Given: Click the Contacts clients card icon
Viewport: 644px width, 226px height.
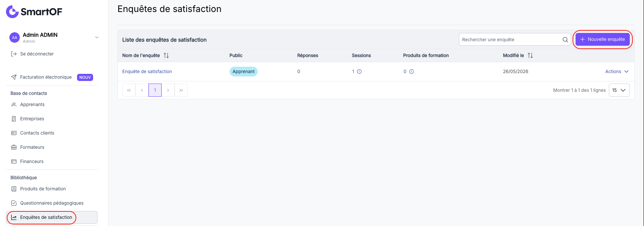Looking at the screenshot, I should [14, 133].
